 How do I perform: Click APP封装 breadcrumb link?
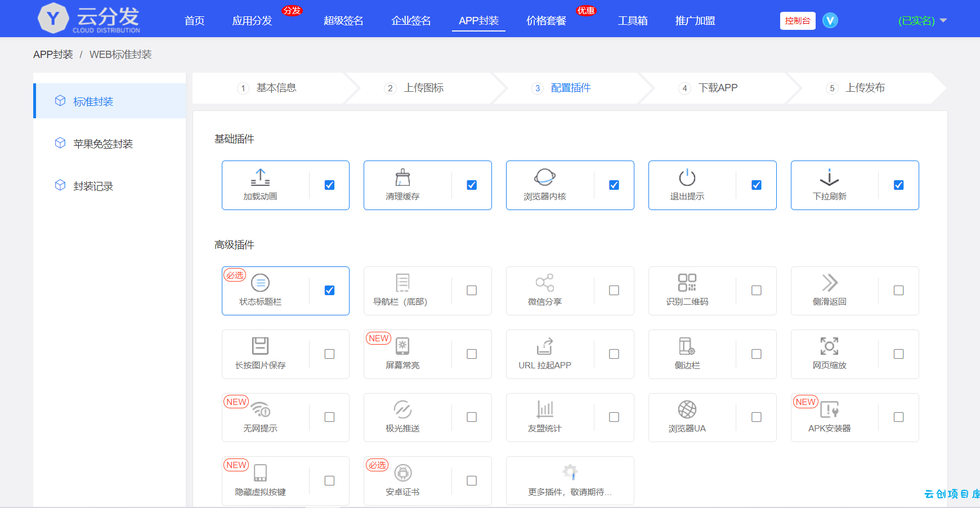pos(53,55)
